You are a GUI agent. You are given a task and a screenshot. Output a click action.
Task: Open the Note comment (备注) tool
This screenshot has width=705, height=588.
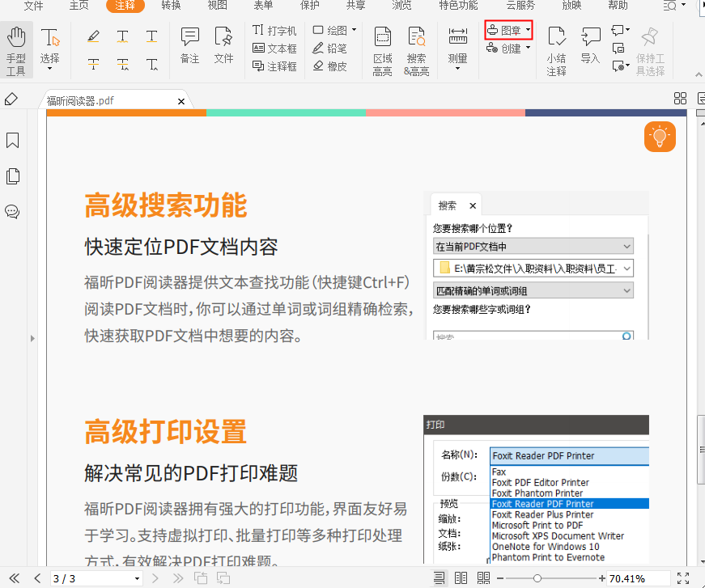pyautogui.click(x=189, y=37)
